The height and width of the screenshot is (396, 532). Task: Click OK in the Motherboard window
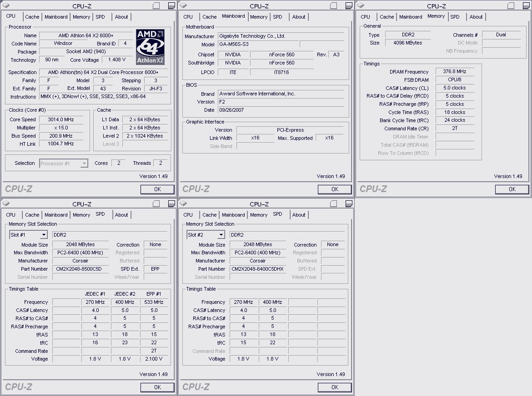(x=335, y=189)
